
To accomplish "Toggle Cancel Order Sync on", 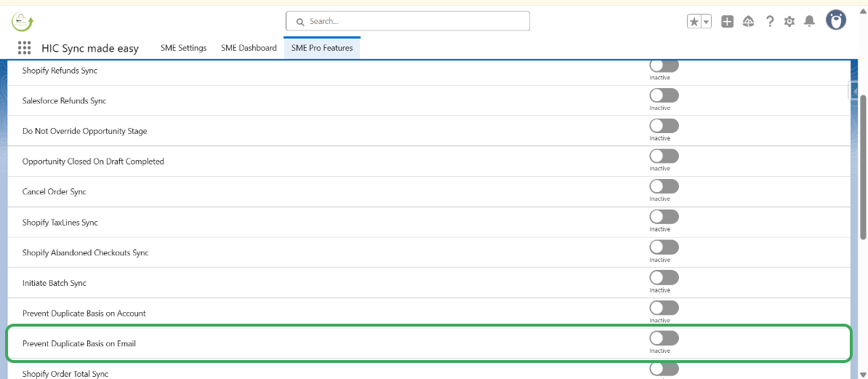I will [664, 186].
